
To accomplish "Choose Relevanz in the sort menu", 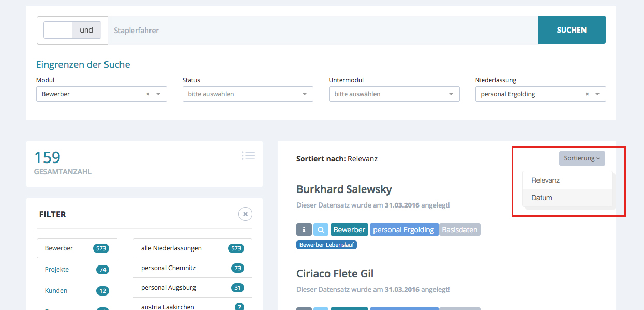I will coord(545,180).
